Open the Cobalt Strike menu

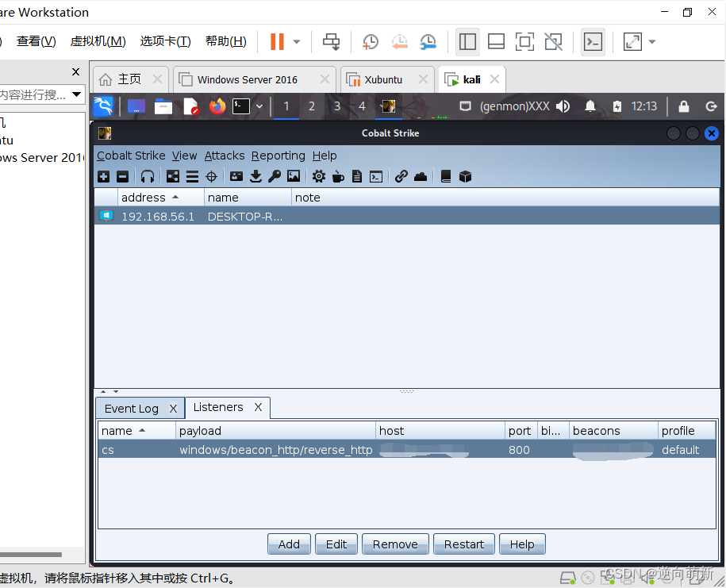[x=131, y=156]
